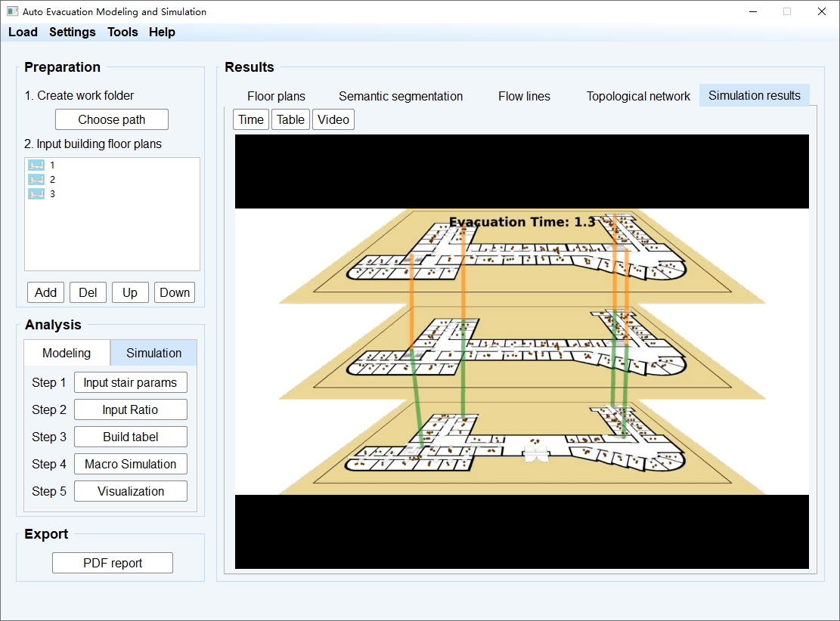Image resolution: width=840 pixels, height=621 pixels.
Task: Export the PDF report
Action: (113, 563)
